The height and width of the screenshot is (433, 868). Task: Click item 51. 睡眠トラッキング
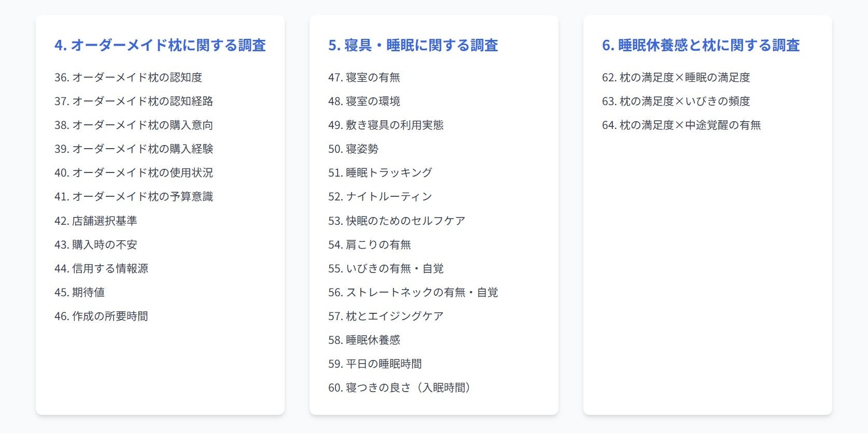click(380, 172)
